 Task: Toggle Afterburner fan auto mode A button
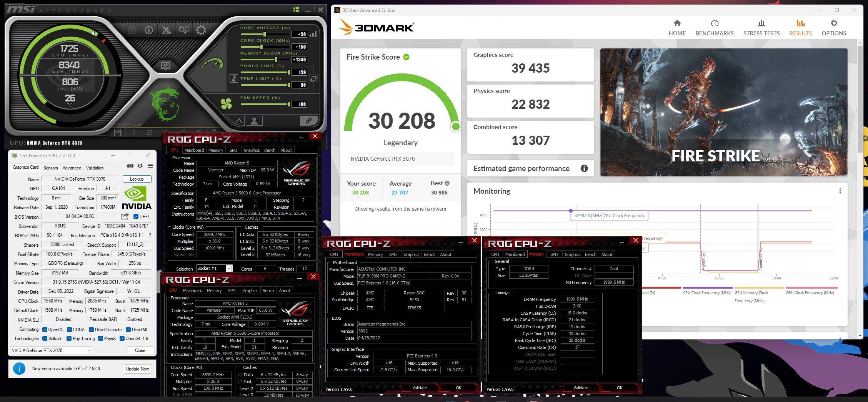239,121
